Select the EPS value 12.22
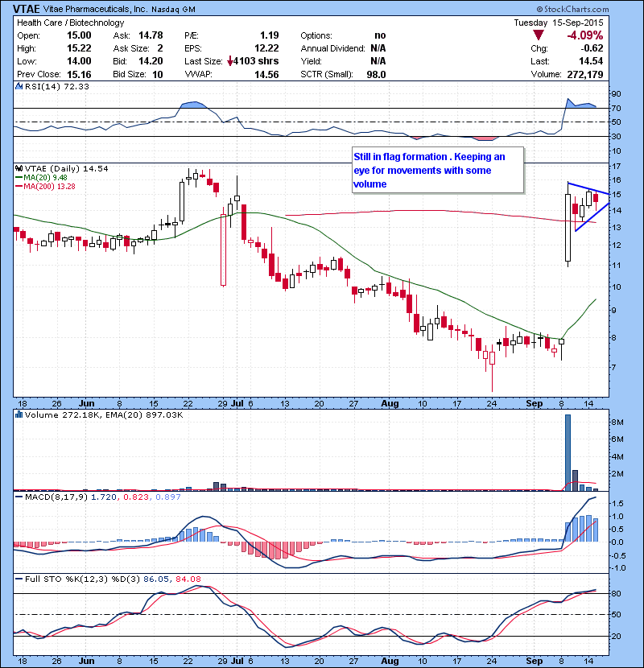This screenshot has height=668, width=644. coord(266,48)
